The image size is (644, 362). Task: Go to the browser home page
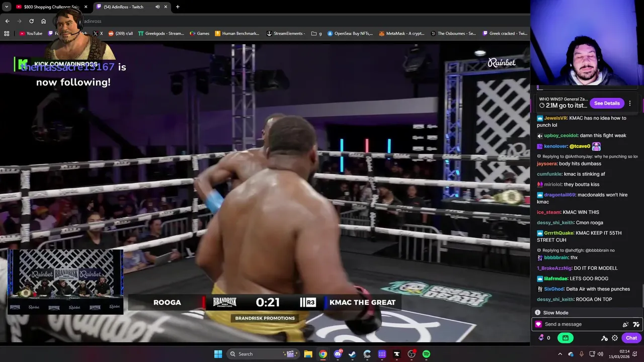click(43, 21)
